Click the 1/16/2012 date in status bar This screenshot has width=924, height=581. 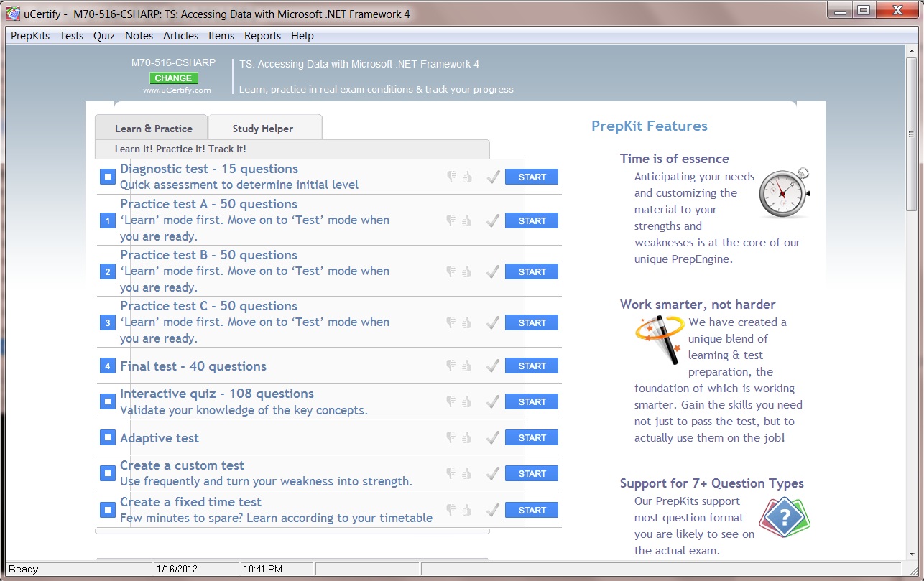[177, 569]
